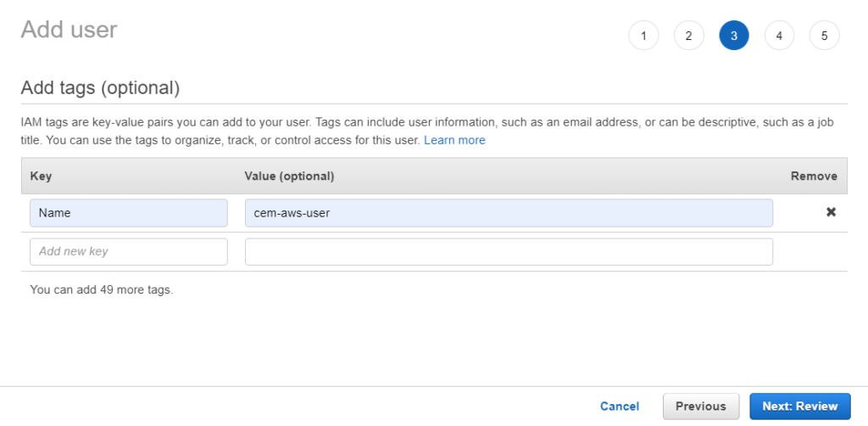The height and width of the screenshot is (426, 868).
Task: Continue with Next: Review button
Action: pos(800,406)
